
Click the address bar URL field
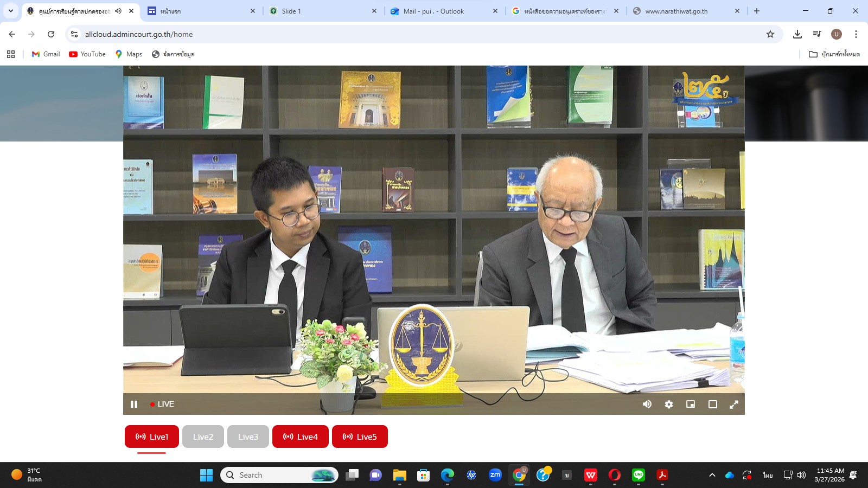tap(380, 34)
